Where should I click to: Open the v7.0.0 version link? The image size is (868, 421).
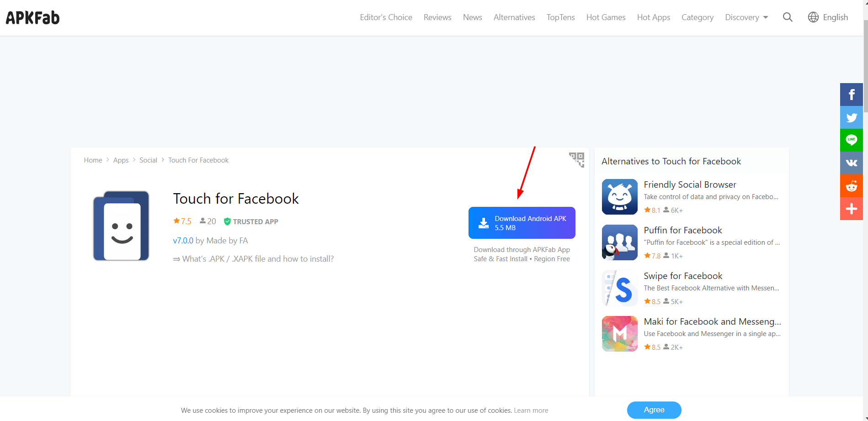tap(183, 241)
